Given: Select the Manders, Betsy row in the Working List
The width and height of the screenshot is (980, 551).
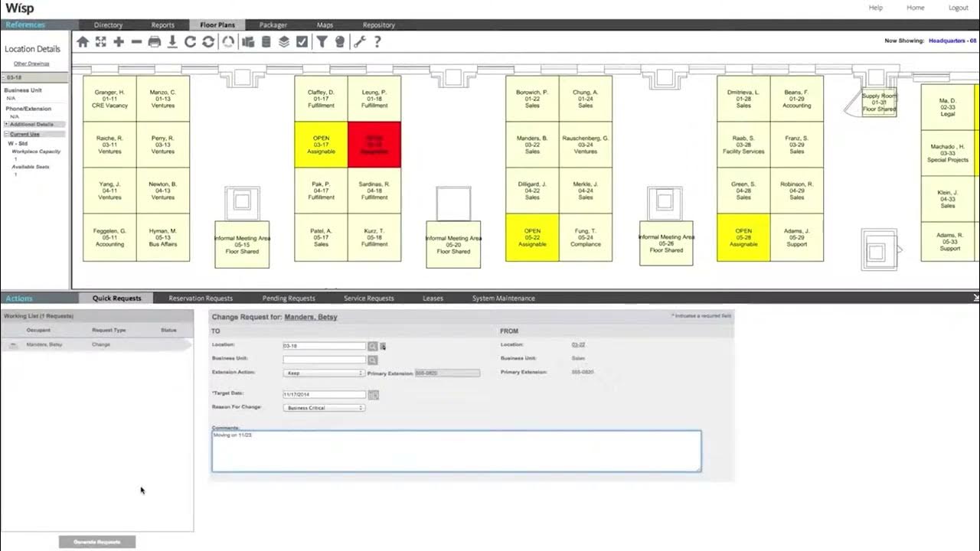Looking at the screenshot, I should point(96,345).
